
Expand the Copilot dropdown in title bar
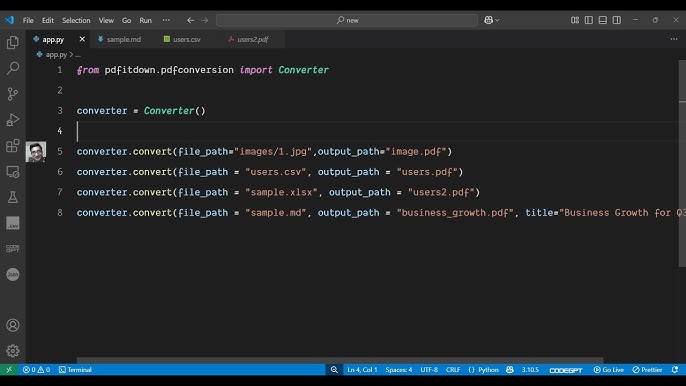pos(492,20)
